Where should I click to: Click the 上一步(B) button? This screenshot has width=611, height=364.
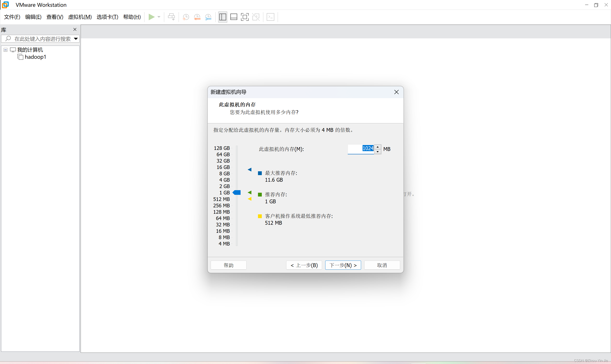coord(304,265)
